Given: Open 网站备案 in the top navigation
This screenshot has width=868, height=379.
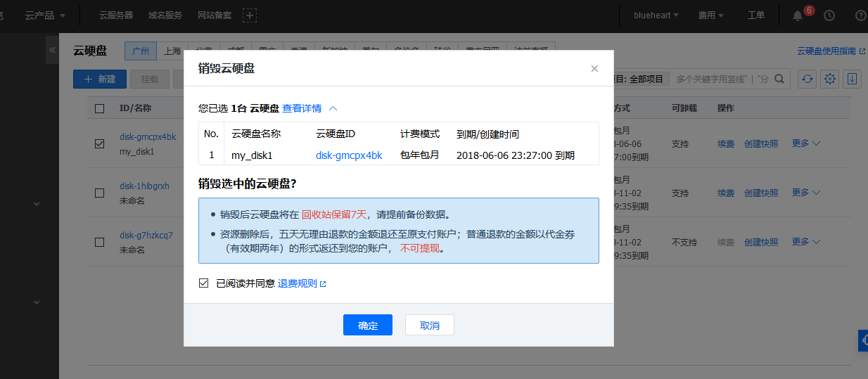Looking at the screenshot, I should coord(215,15).
